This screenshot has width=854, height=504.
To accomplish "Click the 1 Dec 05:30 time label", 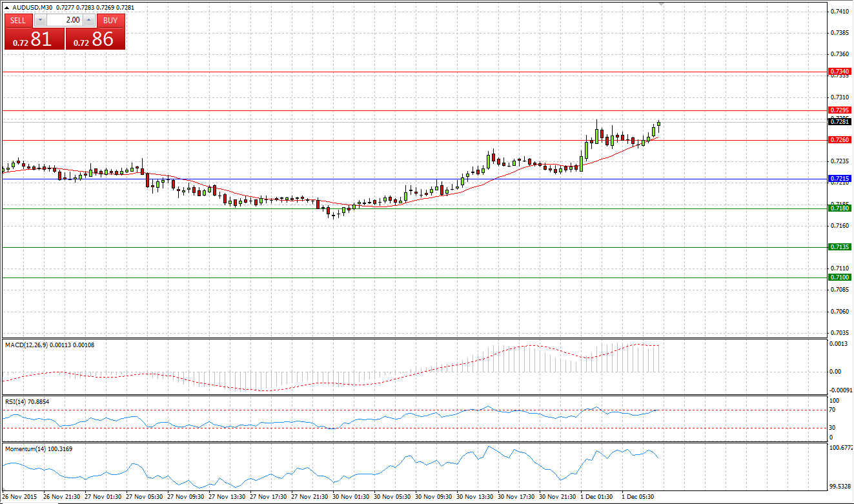I will [638, 498].
